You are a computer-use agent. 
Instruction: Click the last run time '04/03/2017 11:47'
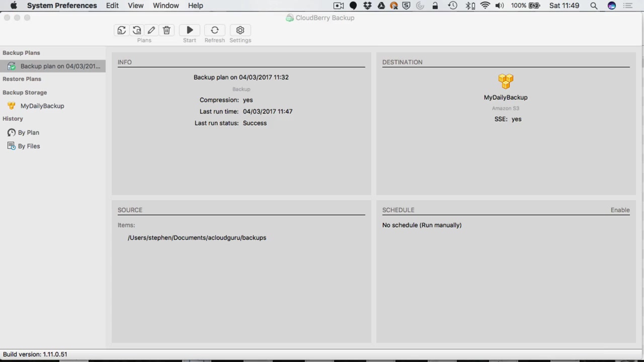(x=268, y=111)
